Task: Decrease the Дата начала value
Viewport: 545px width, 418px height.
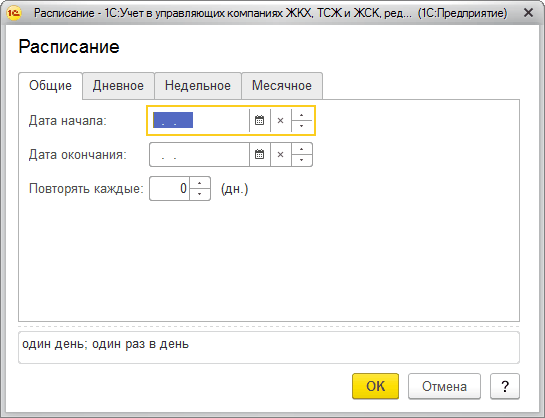Action: tap(302, 126)
